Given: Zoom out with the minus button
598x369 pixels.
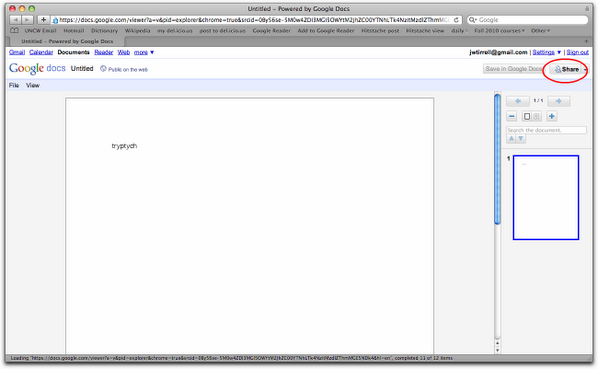Looking at the screenshot, I should coord(512,116).
